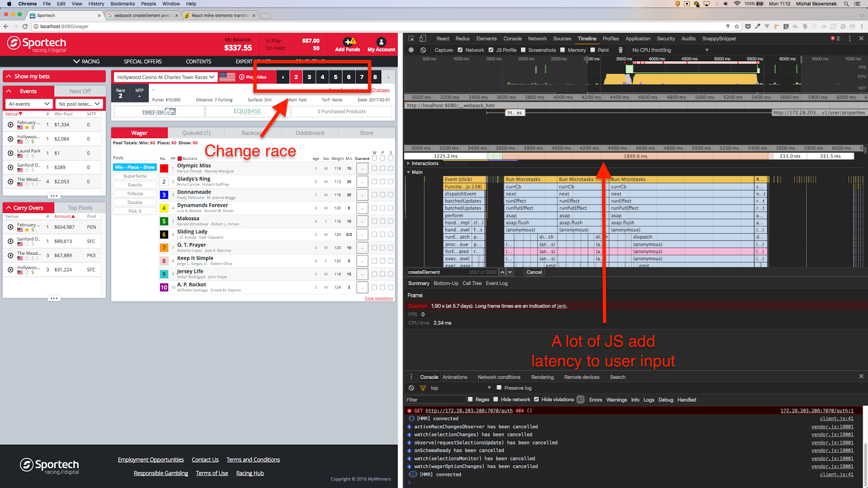Expand the Interactions section
Image resolution: width=868 pixels, height=488 pixels.
click(409, 163)
